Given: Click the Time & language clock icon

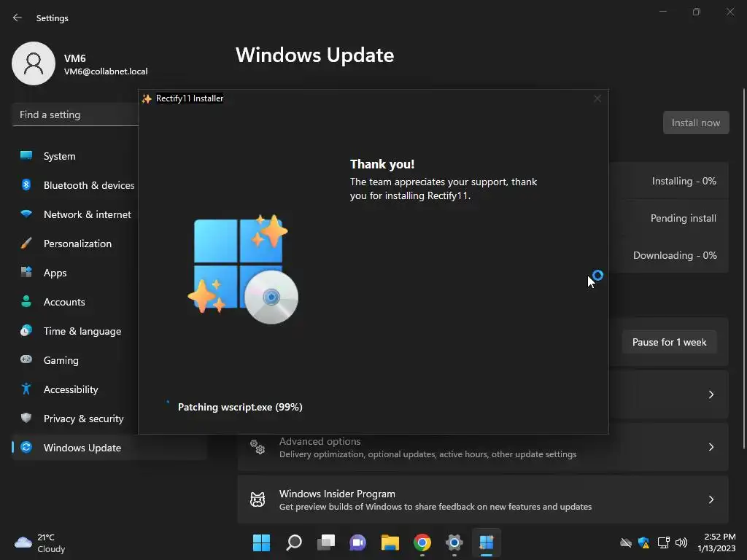Looking at the screenshot, I should tap(26, 330).
